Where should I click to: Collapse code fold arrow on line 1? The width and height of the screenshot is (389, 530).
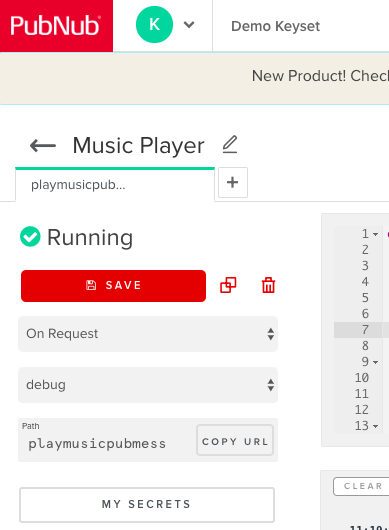[x=375, y=234]
